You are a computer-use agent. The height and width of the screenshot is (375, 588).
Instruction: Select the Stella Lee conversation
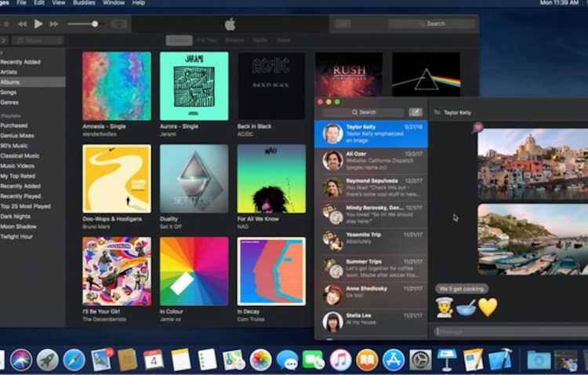click(371, 322)
